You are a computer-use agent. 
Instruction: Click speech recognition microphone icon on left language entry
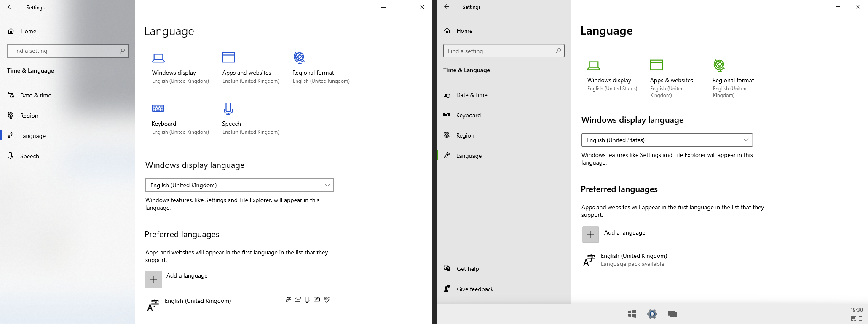[x=307, y=300]
